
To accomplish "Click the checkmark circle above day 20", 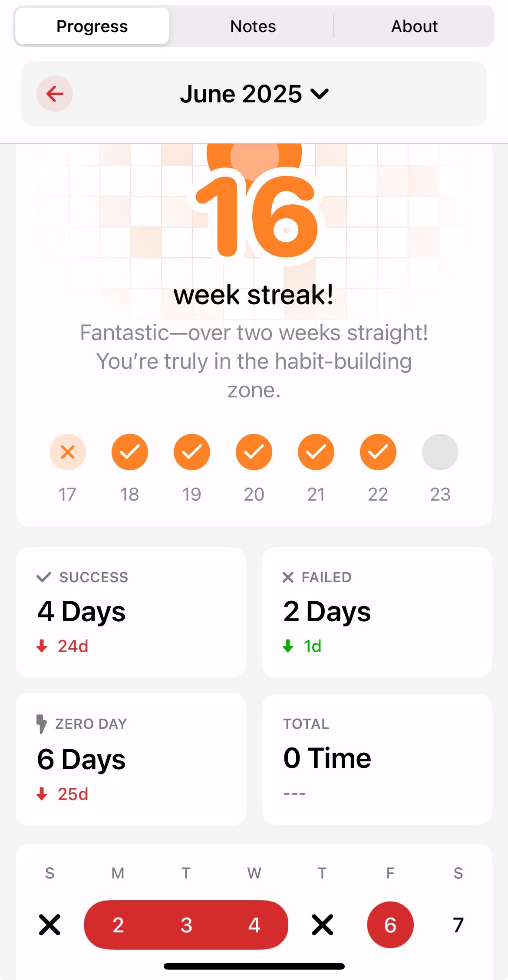I will [254, 452].
